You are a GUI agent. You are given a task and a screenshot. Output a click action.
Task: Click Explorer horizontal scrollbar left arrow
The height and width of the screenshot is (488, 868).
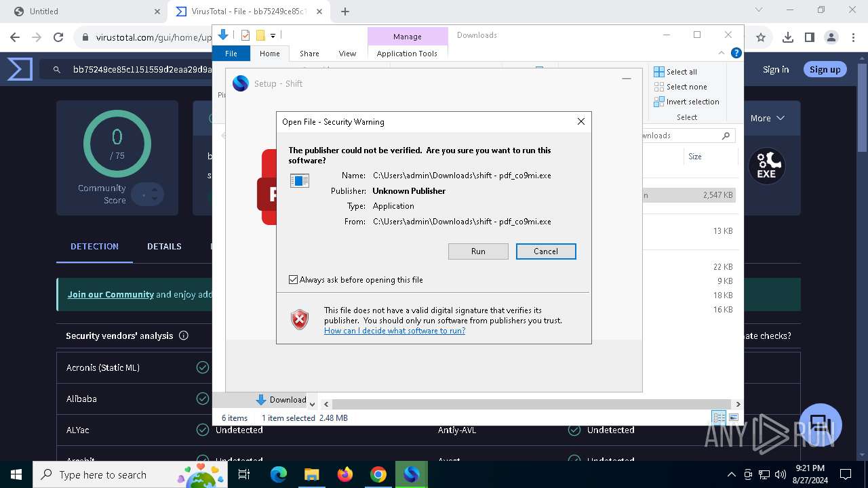326,404
